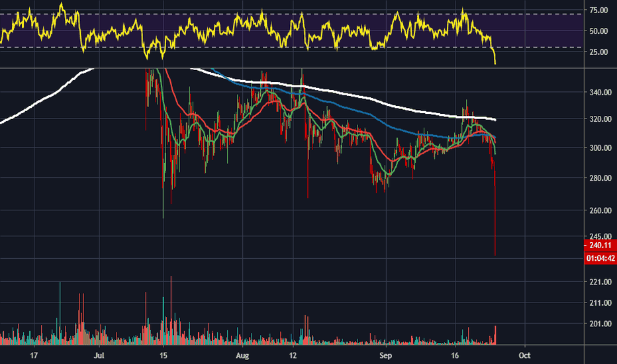Click the Aug date label on time axis
The image size is (617, 364).
tap(242, 355)
